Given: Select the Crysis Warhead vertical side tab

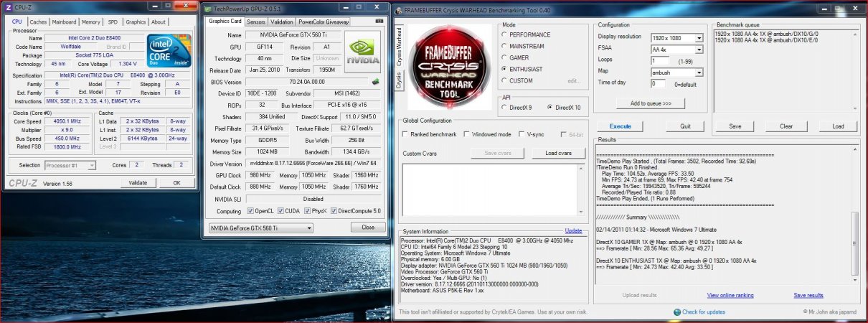Looking at the screenshot, I should [400, 47].
